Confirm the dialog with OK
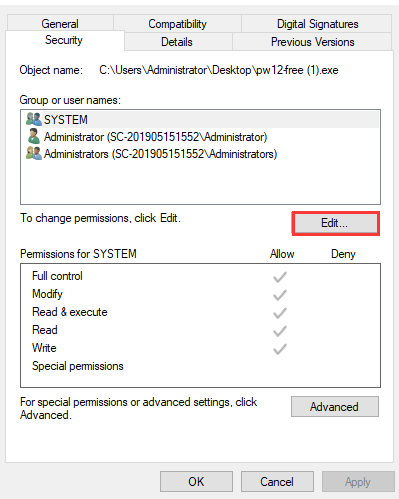The width and height of the screenshot is (399, 499). (x=196, y=481)
